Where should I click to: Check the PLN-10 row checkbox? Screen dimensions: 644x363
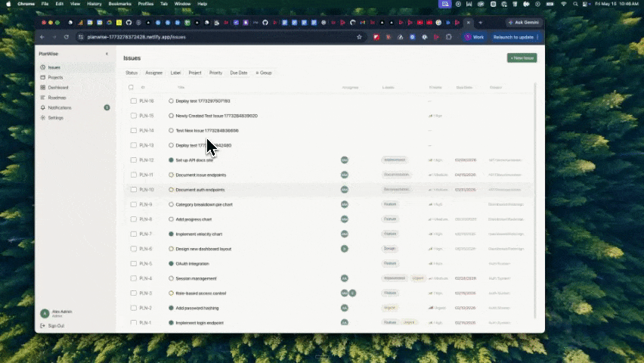(x=134, y=190)
